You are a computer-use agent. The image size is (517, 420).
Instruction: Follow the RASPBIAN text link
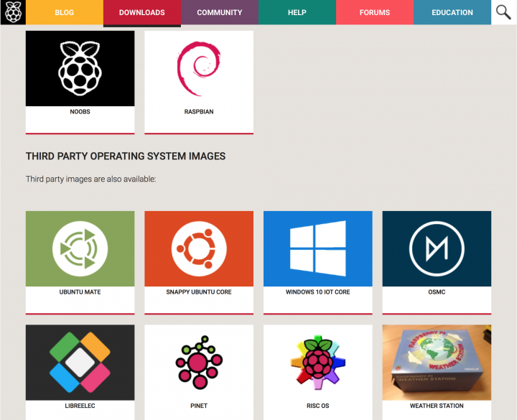[x=199, y=112]
